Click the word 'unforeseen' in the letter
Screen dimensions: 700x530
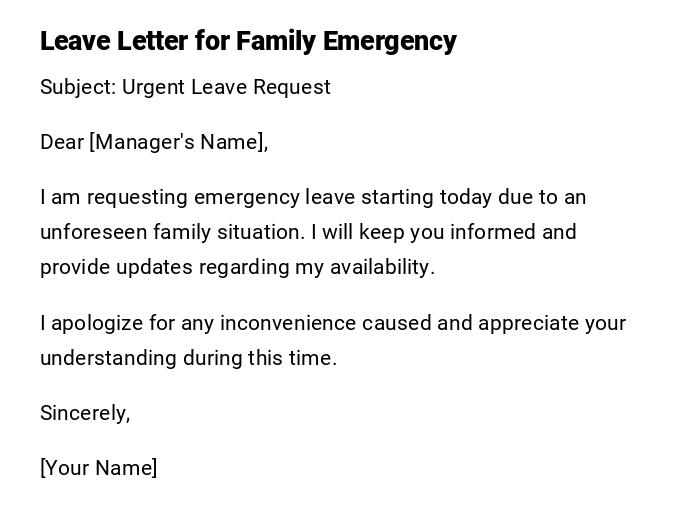click(93, 232)
